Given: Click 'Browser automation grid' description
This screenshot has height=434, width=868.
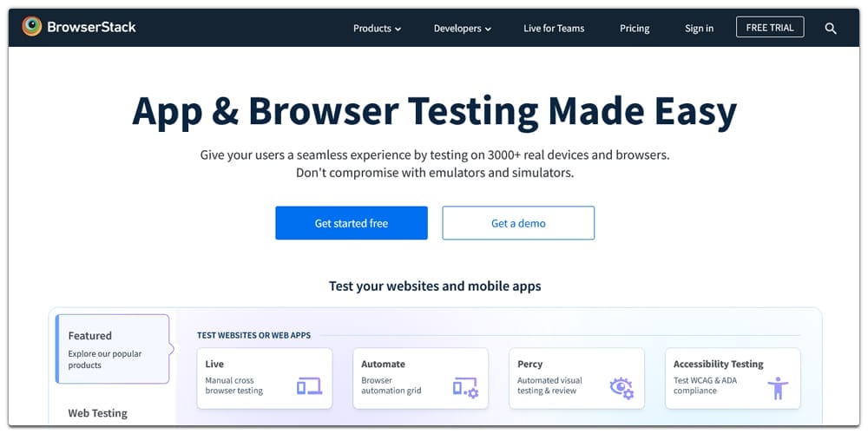Looking at the screenshot, I should (391, 385).
